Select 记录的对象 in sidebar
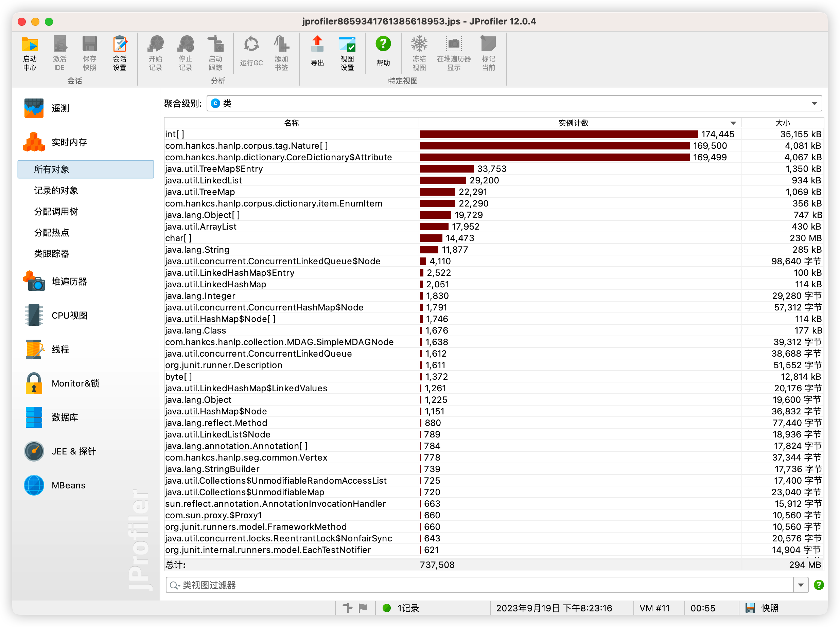Image resolution: width=840 pixels, height=627 pixels. pyautogui.click(x=56, y=191)
